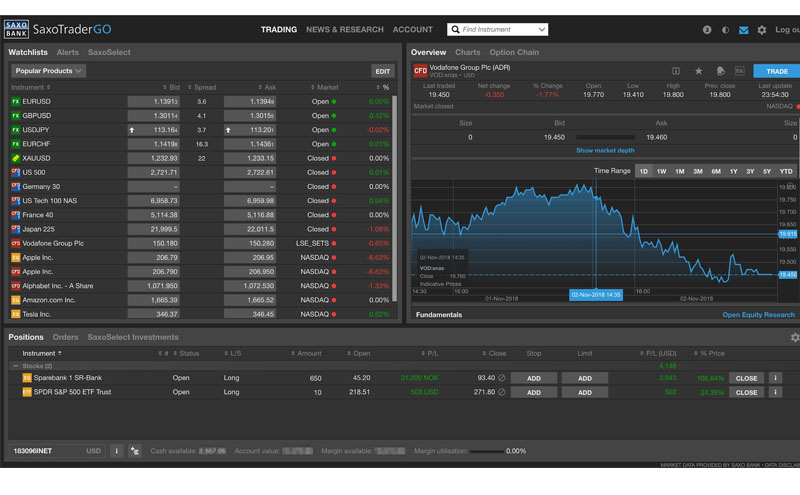800x495 pixels.
Task: Open settings gear in top bar
Action: coord(762,30)
